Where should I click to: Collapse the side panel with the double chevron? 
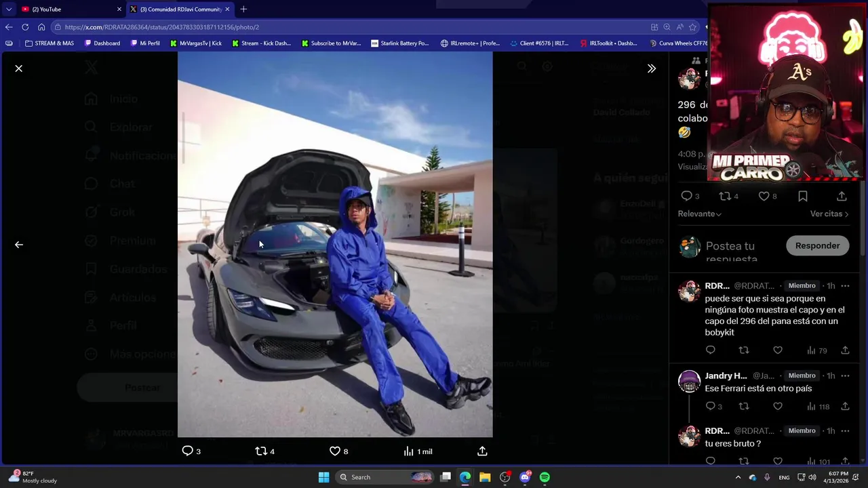point(652,68)
